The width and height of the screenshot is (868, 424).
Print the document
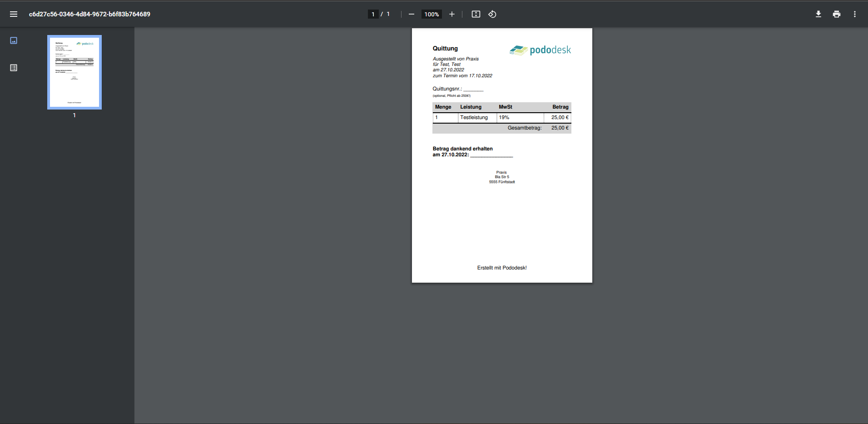837,14
